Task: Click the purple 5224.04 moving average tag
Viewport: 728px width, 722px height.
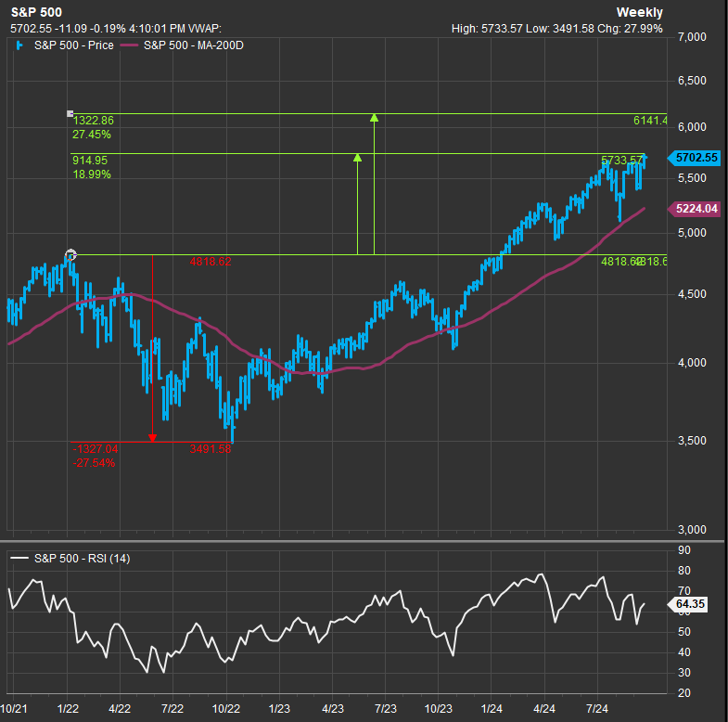Action: pos(696,209)
